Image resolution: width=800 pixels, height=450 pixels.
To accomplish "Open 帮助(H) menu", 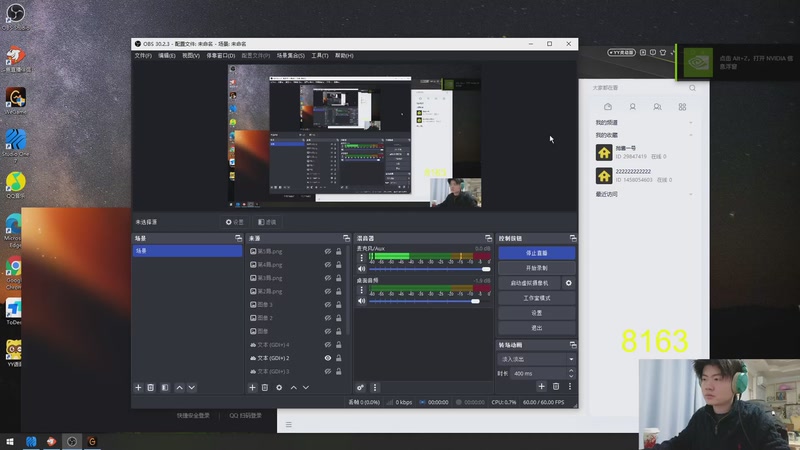I will tap(344, 56).
